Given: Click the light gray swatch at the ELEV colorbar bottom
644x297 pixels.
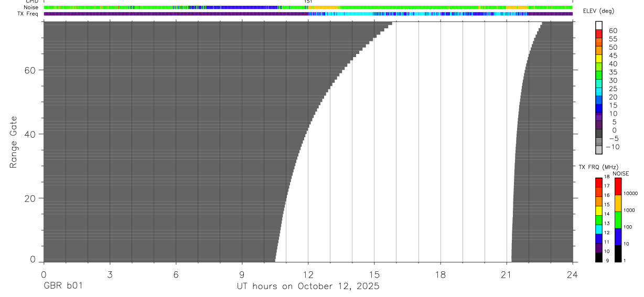Looking at the screenshot, I should coord(599,150).
